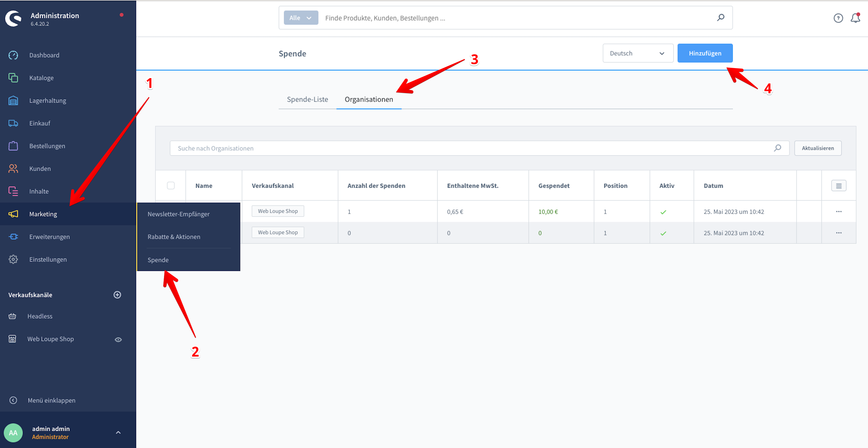The height and width of the screenshot is (448, 868).
Task: Open the Kataloge sidebar icon
Action: click(13, 78)
